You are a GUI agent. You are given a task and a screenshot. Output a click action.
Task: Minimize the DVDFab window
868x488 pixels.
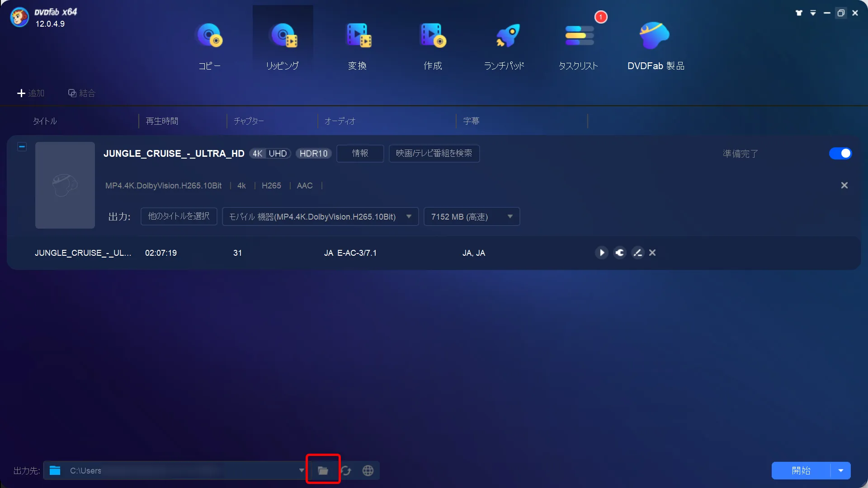[827, 13]
